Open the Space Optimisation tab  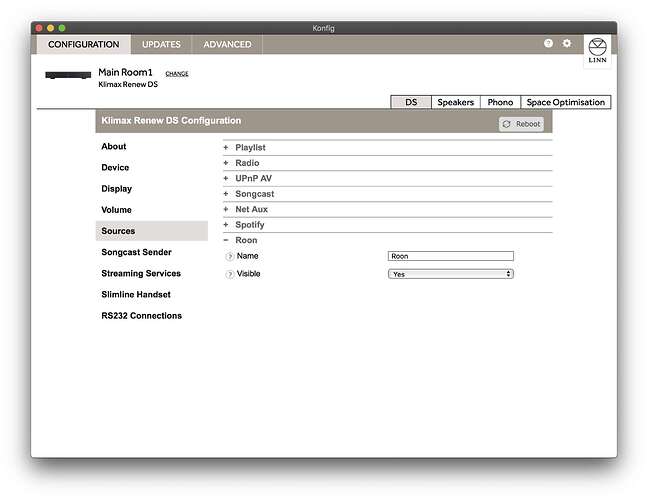point(565,102)
